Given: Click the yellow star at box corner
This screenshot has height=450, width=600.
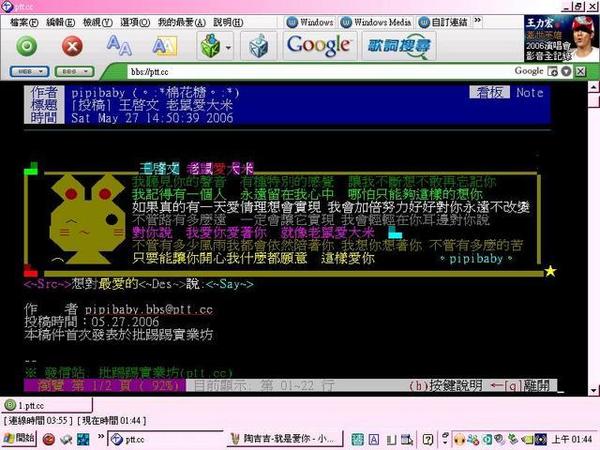Looking at the screenshot, I should coord(550,271).
